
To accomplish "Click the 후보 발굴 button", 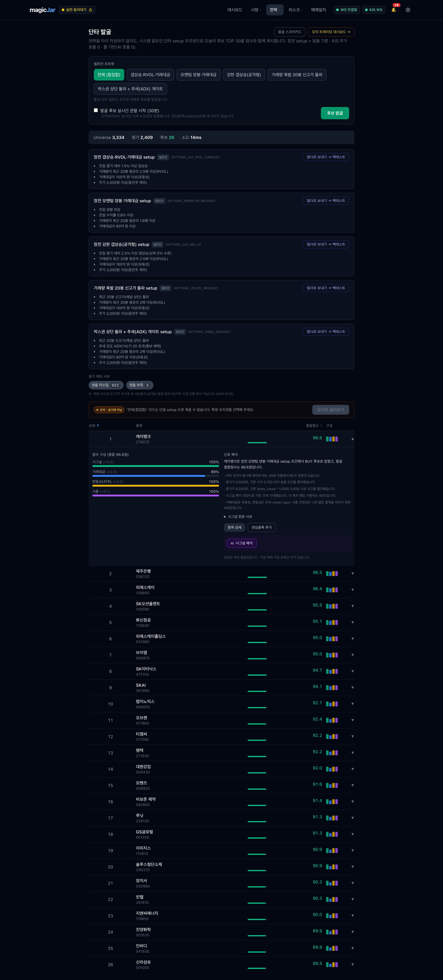I will pos(335,113).
